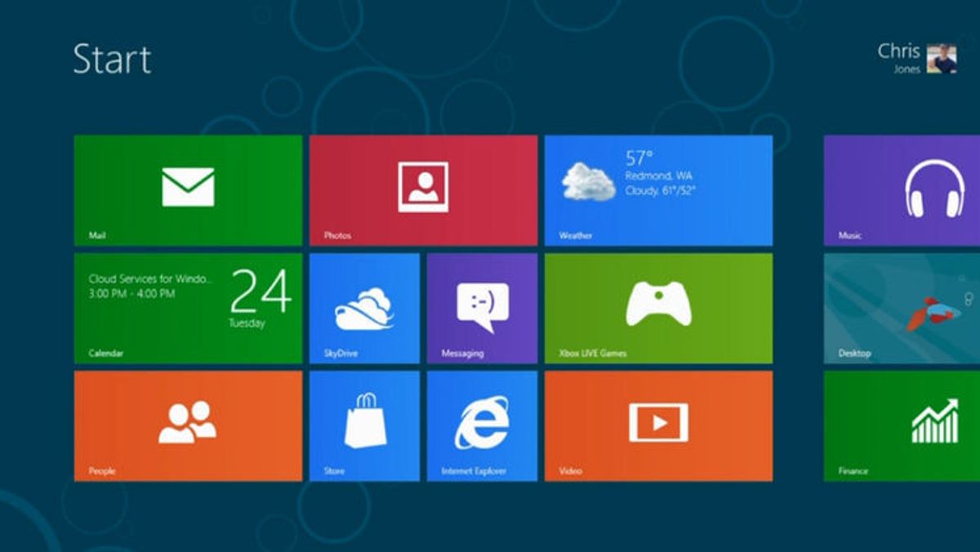Click the Chris Jones profile picture
Viewport: 980px width, 552px height.
pyautogui.click(x=941, y=59)
